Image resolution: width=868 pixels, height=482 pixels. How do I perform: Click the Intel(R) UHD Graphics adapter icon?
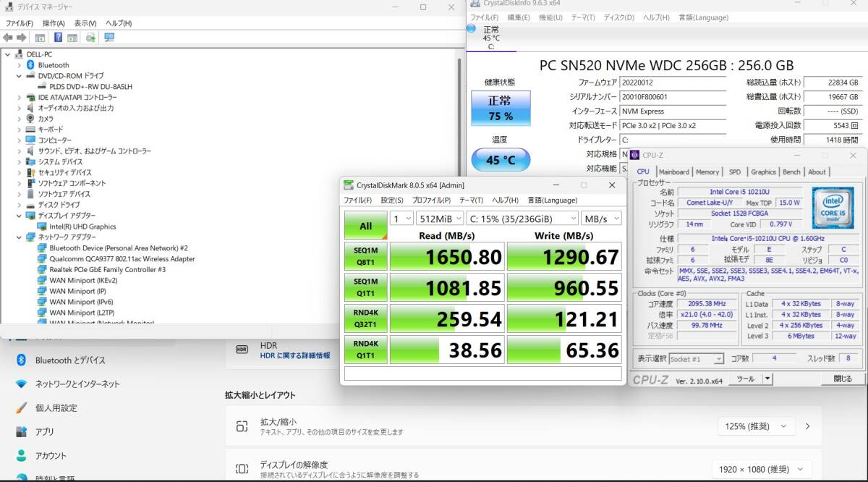tap(42, 227)
